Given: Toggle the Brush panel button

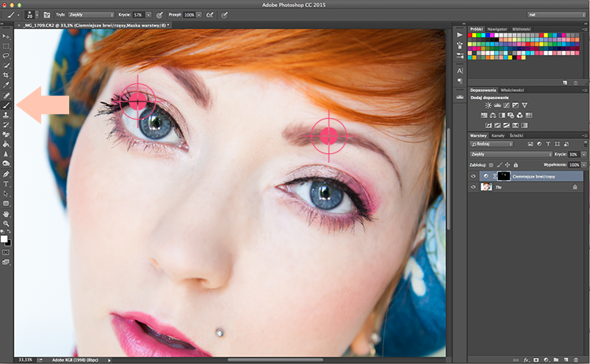Looking at the screenshot, I should point(46,15).
